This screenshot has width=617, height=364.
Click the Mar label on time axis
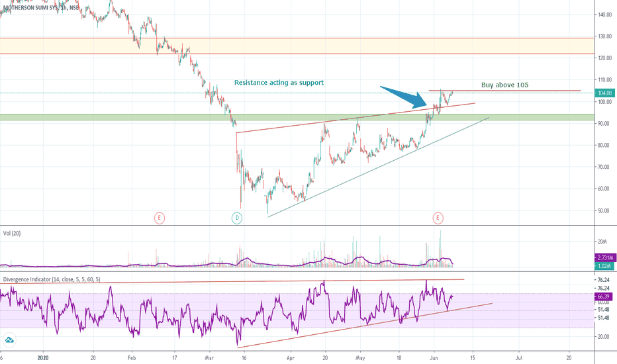(x=209, y=358)
